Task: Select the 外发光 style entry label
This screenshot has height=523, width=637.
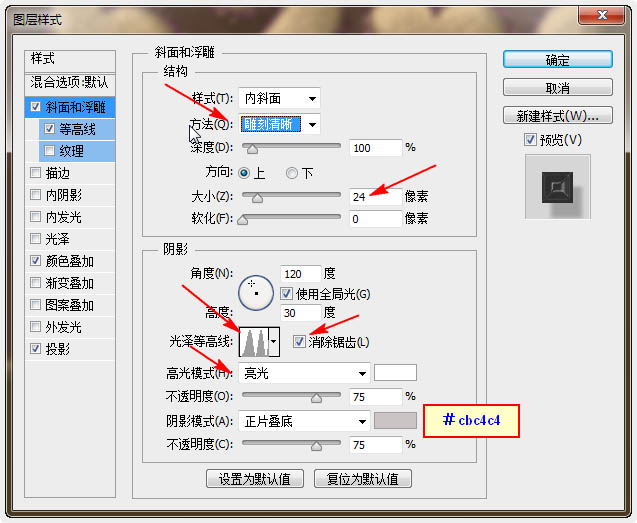Action: click(63, 327)
